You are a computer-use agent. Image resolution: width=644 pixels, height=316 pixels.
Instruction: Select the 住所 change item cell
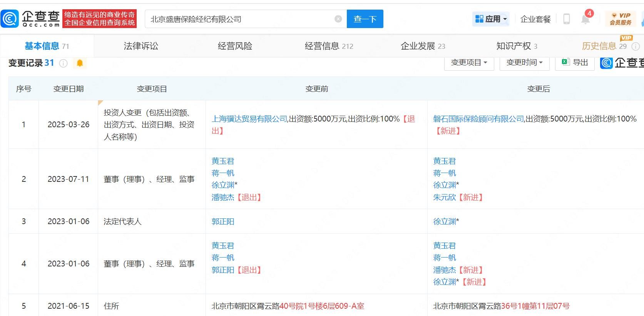tap(152, 306)
